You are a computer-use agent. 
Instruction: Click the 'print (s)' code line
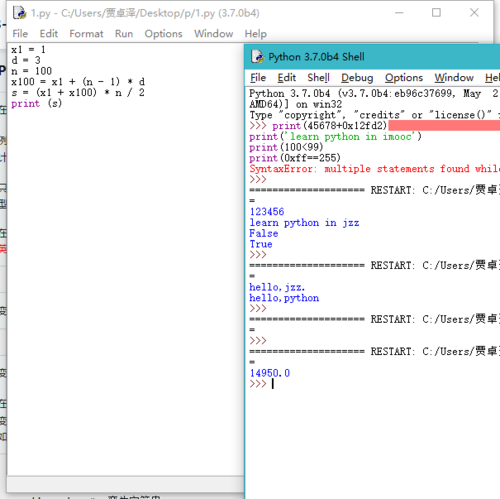tap(37, 103)
